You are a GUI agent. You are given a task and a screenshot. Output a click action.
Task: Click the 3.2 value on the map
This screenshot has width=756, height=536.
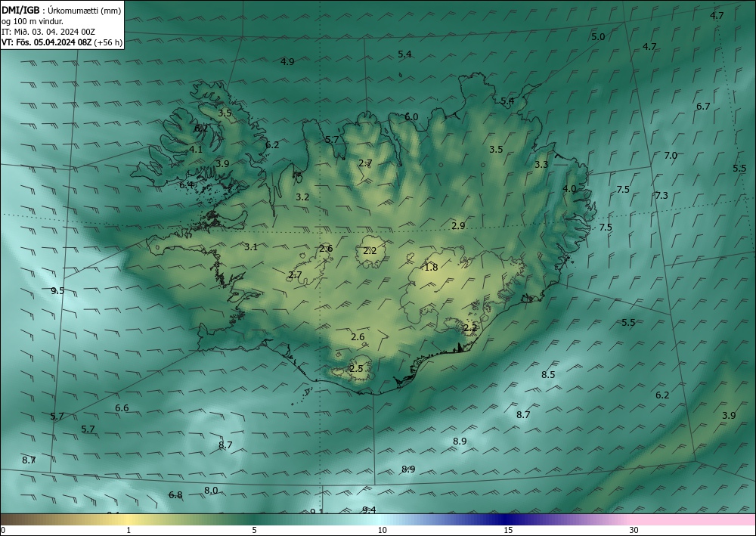tap(302, 197)
